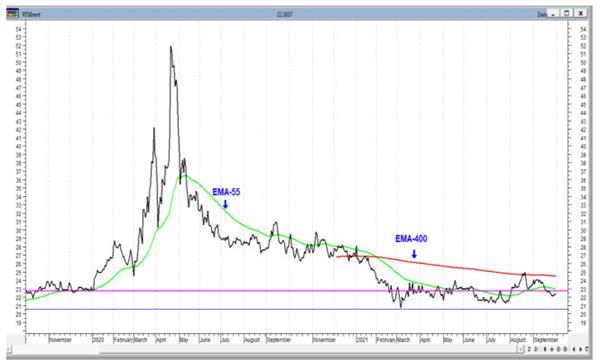Click the price value in the title bar center
The height and width of the screenshot is (360, 600).
(x=284, y=14)
